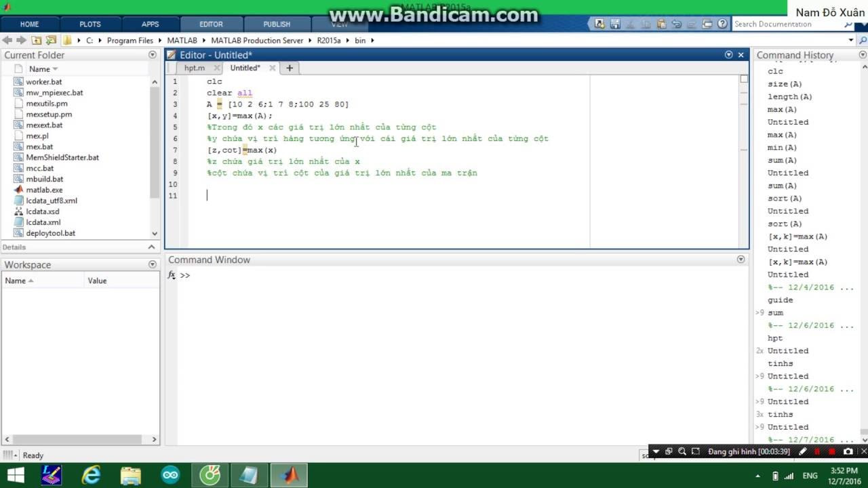Image resolution: width=868 pixels, height=488 pixels.
Task: Switch to the PLOTS ribbon tab
Action: coord(90,24)
